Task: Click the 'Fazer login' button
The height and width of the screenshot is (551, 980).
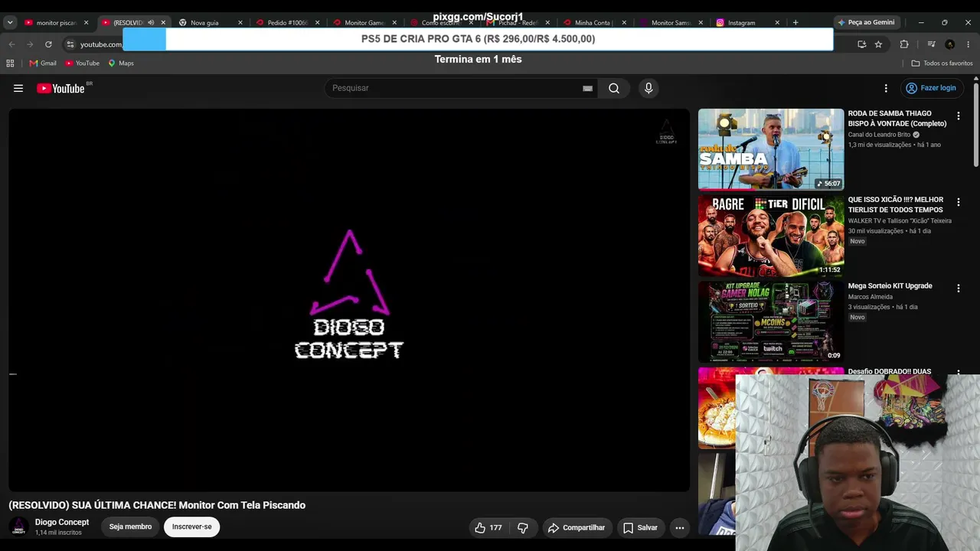Action: (x=931, y=88)
